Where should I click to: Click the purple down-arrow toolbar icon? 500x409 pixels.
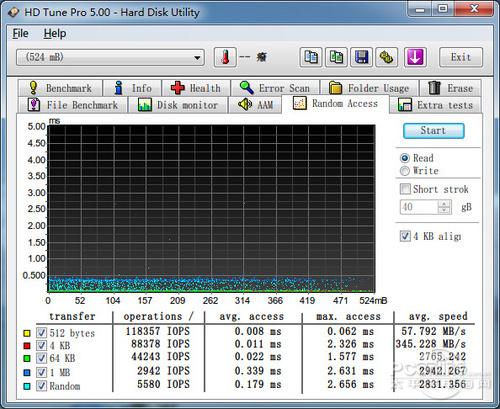415,57
